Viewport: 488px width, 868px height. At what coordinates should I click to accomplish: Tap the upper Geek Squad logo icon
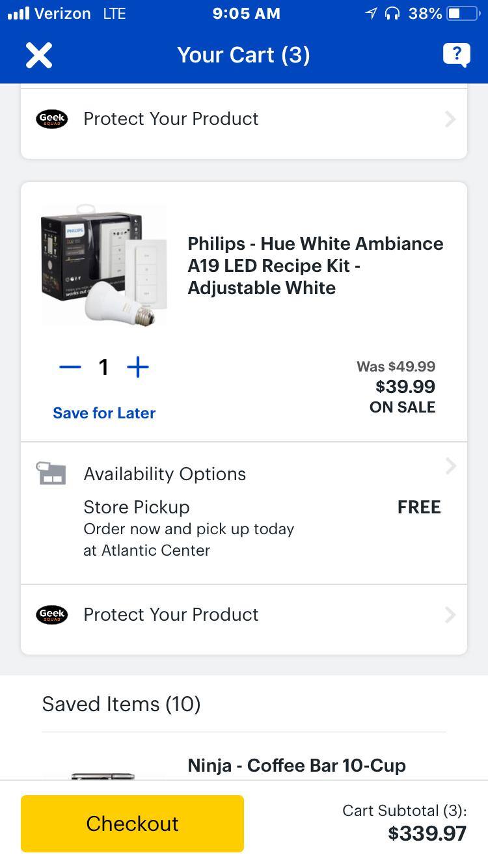pyautogui.click(x=52, y=119)
